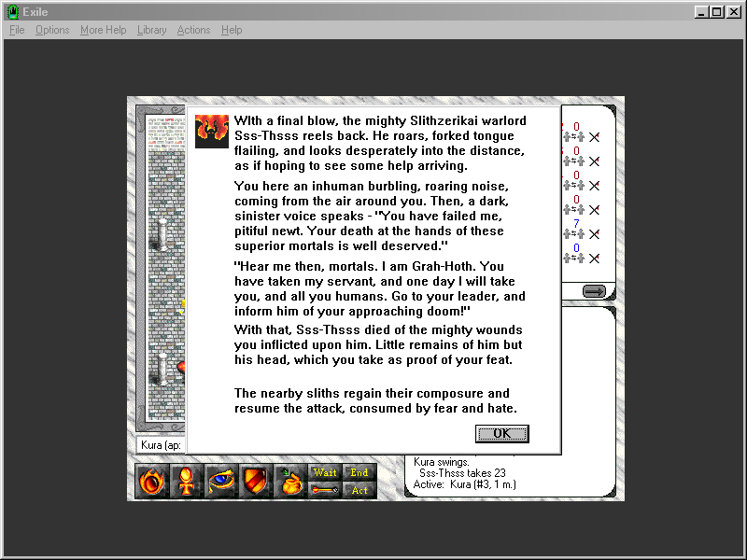Click the X icon for second party member
Screen dimensions: 747x560
tap(594, 161)
